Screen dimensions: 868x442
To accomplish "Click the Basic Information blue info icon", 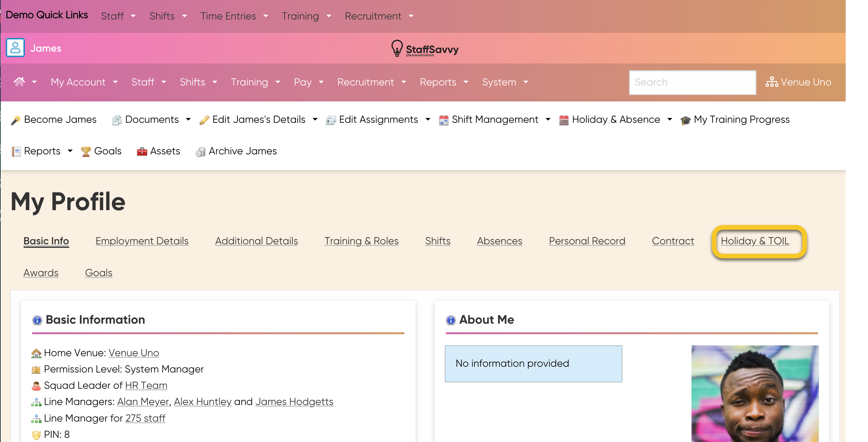I will [x=37, y=320].
